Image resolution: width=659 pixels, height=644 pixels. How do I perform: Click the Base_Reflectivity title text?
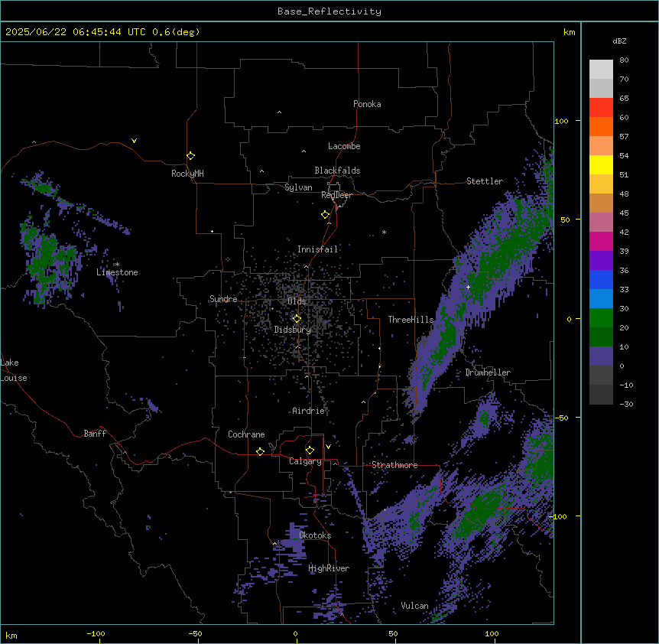click(329, 11)
